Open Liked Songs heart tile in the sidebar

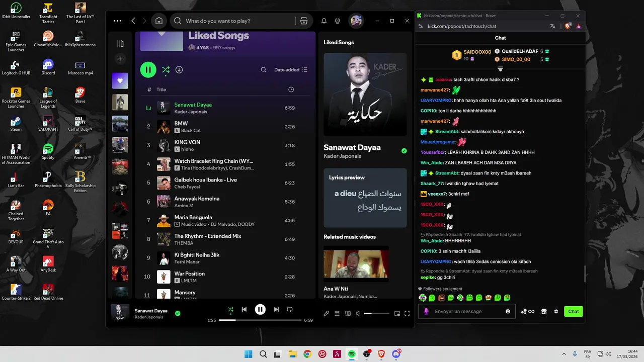tap(120, 80)
